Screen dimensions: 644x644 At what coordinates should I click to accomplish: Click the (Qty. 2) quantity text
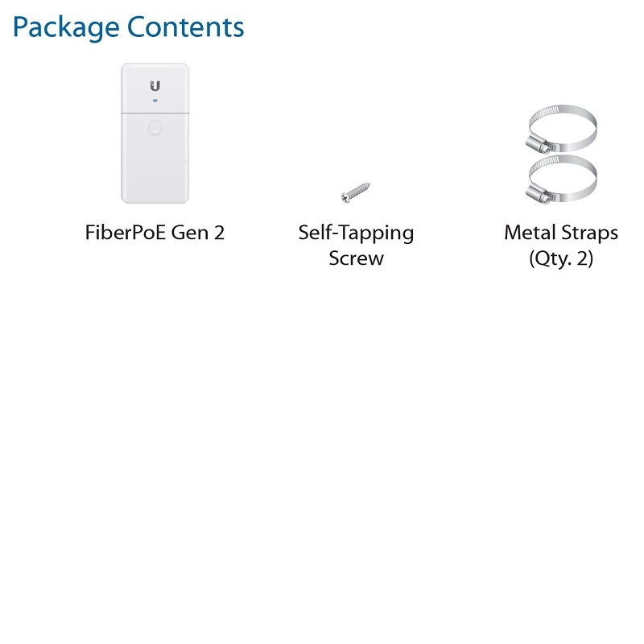(561, 258)
